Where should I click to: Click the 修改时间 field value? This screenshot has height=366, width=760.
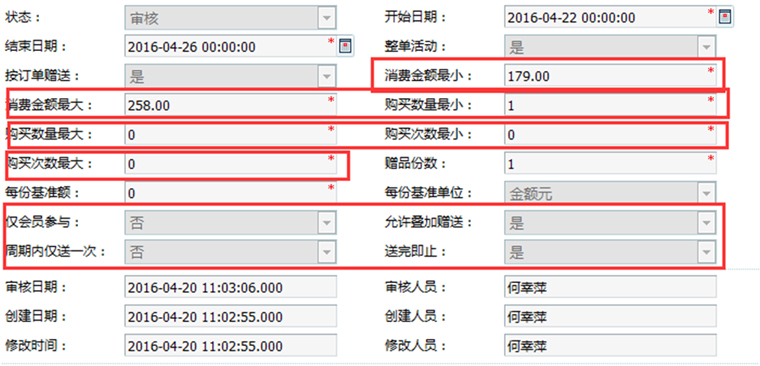(x=230, y=346)
